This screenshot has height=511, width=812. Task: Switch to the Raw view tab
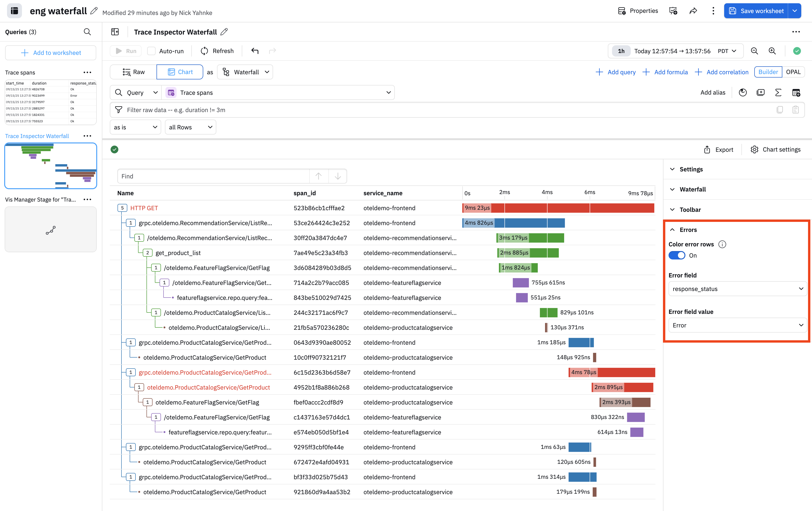pyautogui.click(x=134, y=72)
